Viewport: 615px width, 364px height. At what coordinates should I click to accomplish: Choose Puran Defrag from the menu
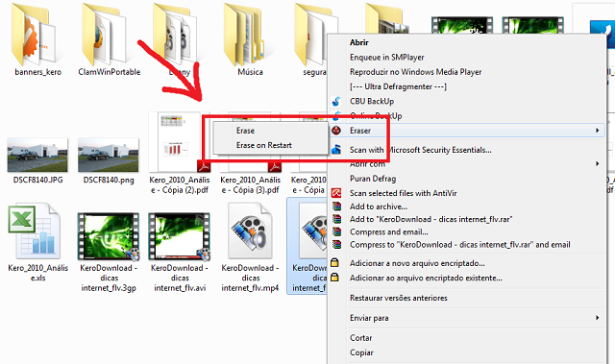[x=373, y=179]
